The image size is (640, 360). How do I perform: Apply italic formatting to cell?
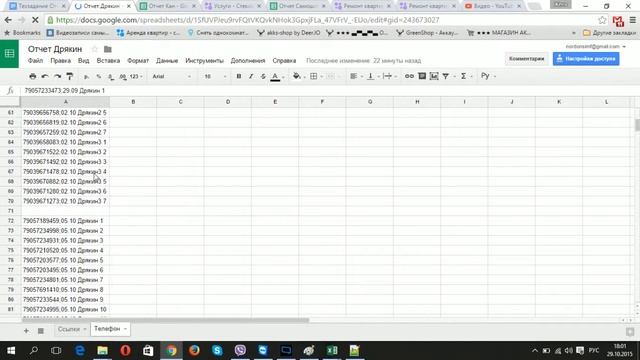(251, 76)
